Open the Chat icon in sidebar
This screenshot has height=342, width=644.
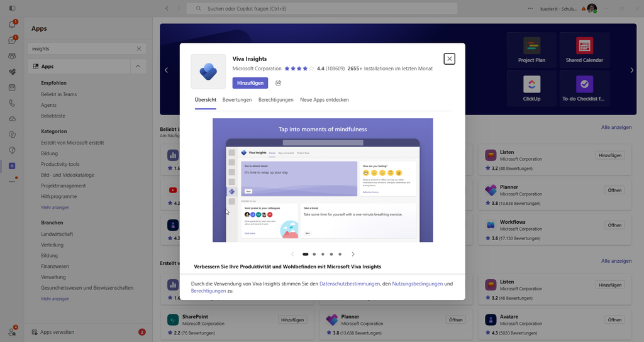click(x=12, y=40)
